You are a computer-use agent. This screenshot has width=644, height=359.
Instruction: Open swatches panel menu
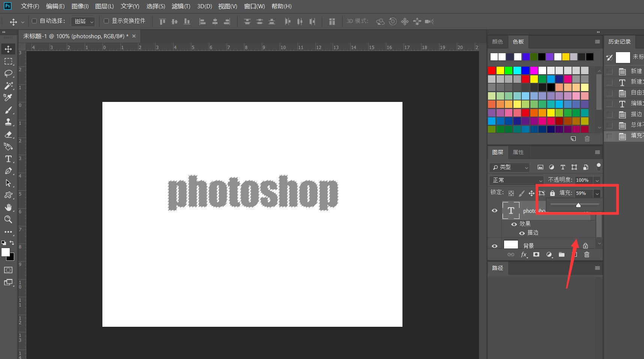pyautogui.click(x=597, y=42)
